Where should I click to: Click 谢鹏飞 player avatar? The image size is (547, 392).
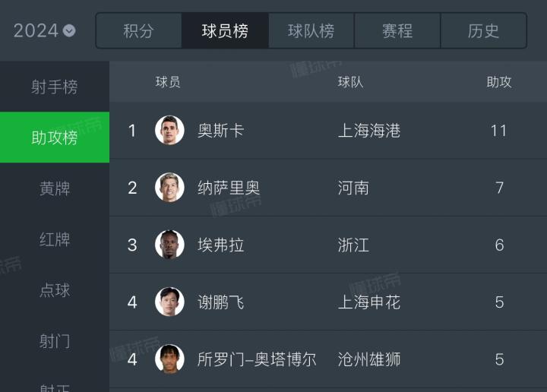(x=169, y=302)
